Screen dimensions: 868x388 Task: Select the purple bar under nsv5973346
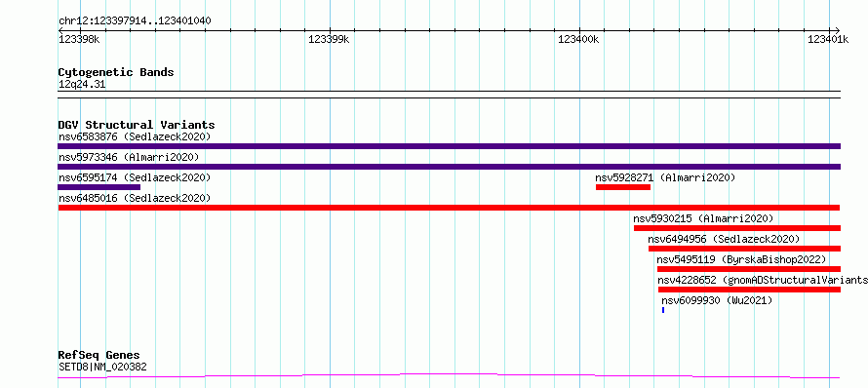point(449,167)
